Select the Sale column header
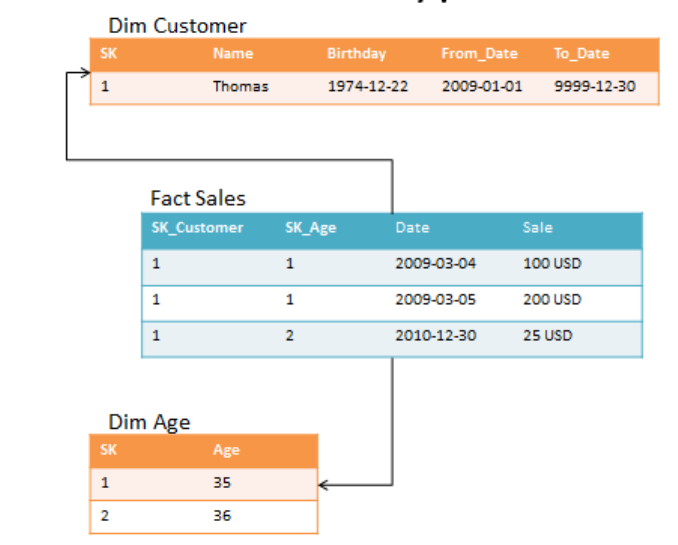Screen dimensions: 678x545 [x=537, y=228]
